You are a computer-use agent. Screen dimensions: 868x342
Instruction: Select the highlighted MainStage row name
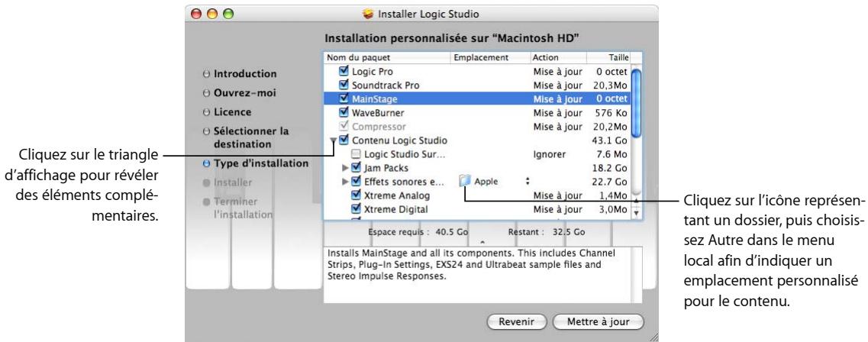[x=375, y=99]
